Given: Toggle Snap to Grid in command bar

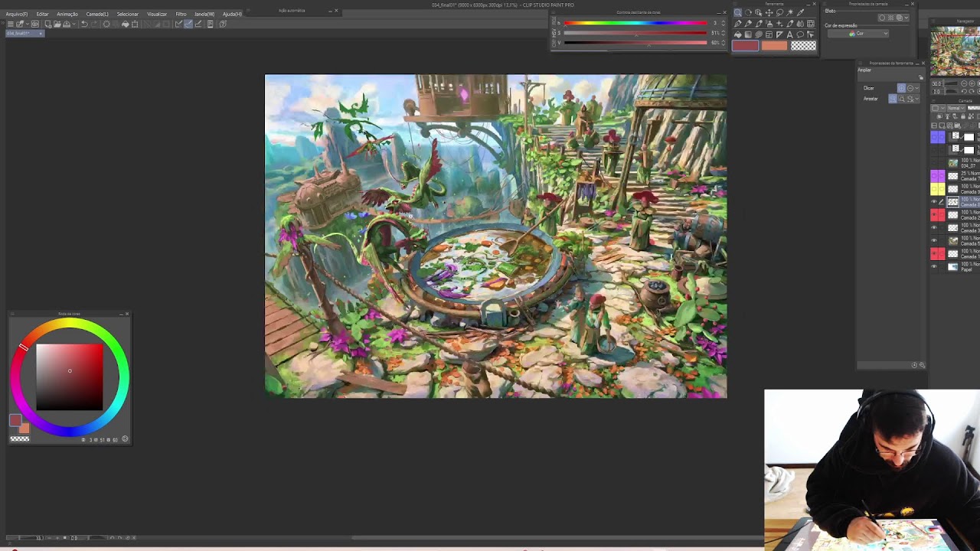Looking at the screenshot, I should pyautogui.click(x=198, y=24).
